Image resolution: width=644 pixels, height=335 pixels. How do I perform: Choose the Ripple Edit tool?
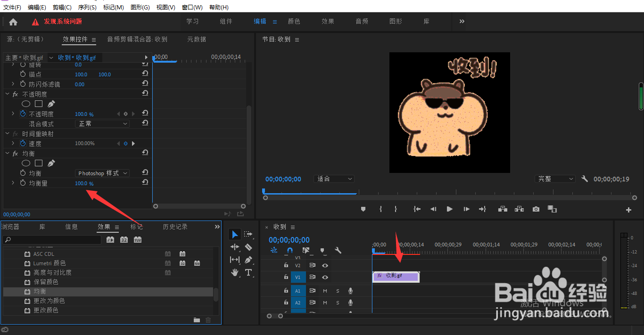(235, 247)
